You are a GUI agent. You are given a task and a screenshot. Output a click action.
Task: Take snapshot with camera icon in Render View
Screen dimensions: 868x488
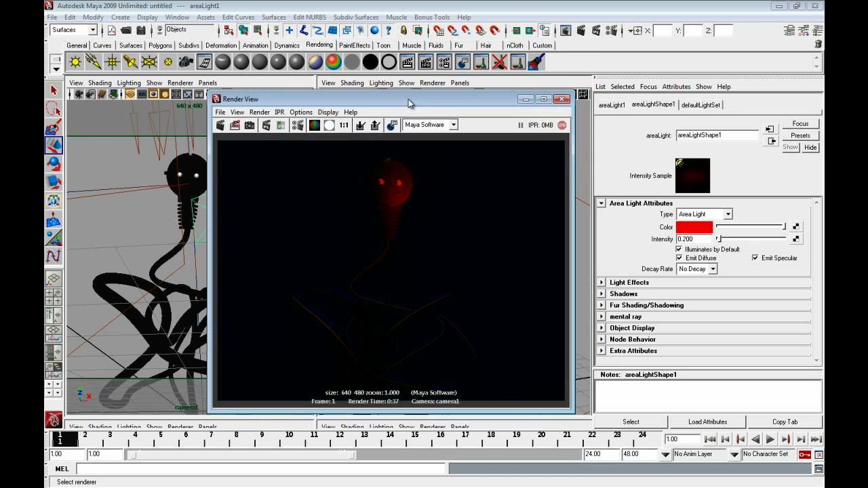(x=250, y=125)
